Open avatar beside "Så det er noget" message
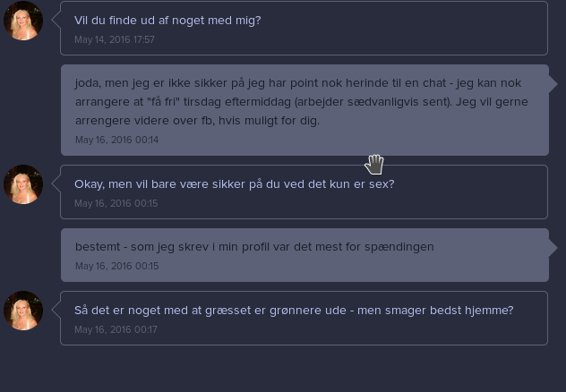The height and width of the screenshot is (392, 566). click(23, 311)
